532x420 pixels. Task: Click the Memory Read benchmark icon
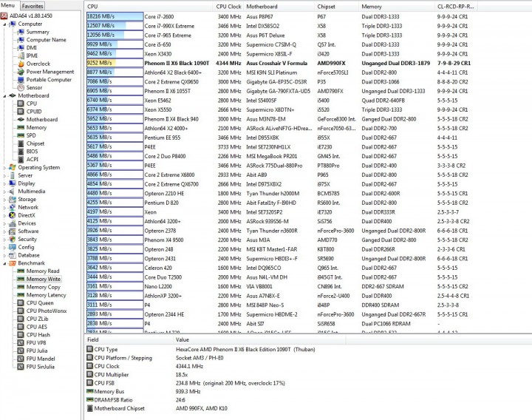[x=21, y=271]
